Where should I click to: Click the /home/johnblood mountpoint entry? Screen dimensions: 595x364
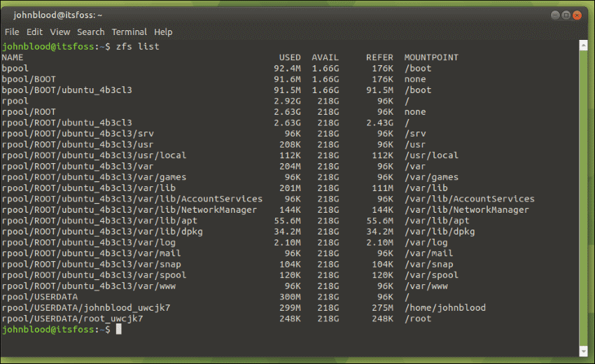pos(444,308)
